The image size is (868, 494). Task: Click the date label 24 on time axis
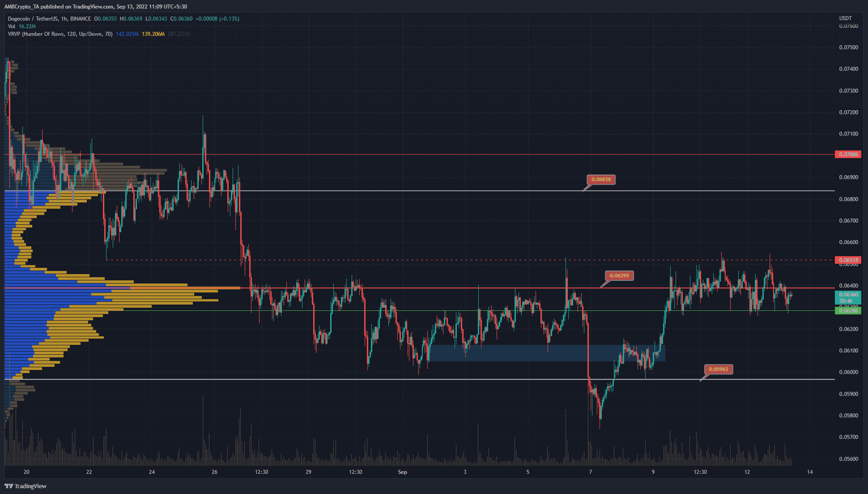click(x=152, y=472)
